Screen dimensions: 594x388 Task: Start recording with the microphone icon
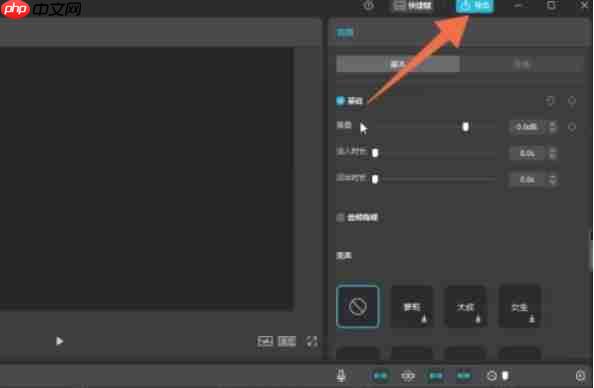point(341,375)
